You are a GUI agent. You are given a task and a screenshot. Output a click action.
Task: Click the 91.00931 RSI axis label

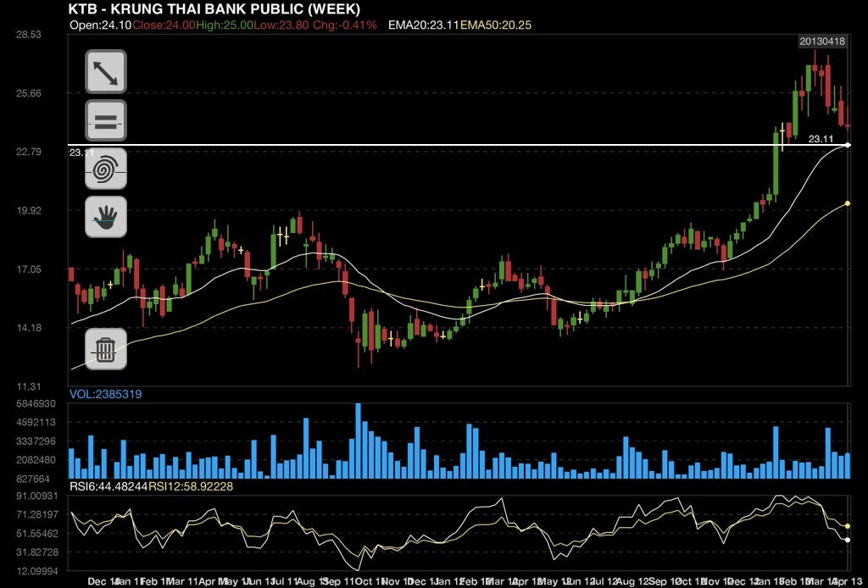tap(37, 496)
